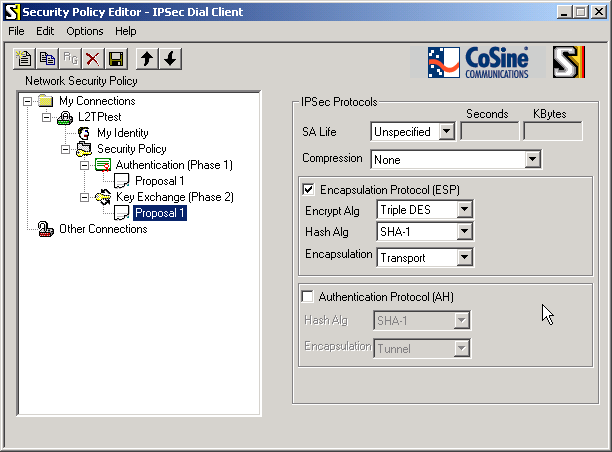Select the L2TPtest connection label
Image resolution: width=612 pixels, height=452 pixels.
click(x=100, y=117)
